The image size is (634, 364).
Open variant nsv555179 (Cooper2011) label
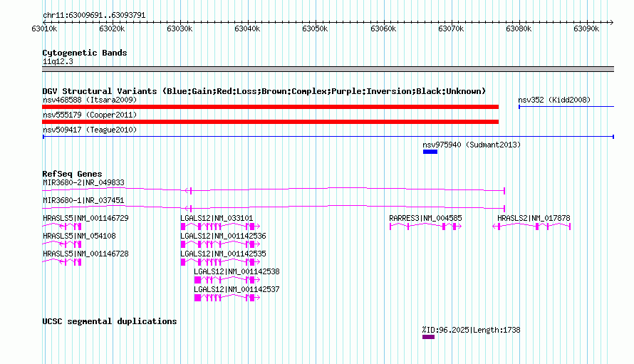click(90, 115)
